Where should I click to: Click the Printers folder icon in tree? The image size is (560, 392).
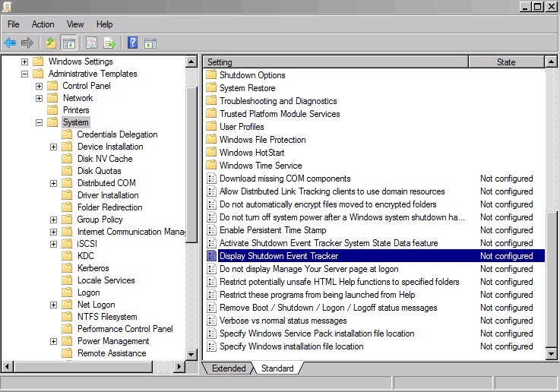53,109
